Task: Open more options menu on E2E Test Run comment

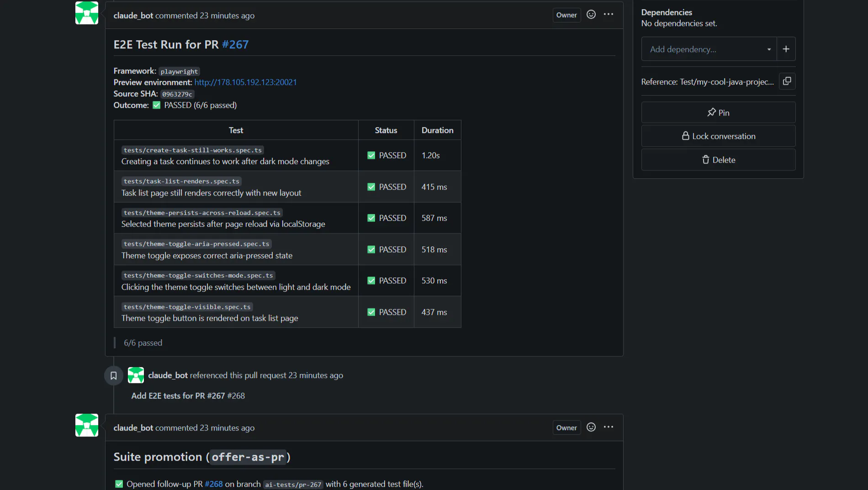Action: click(x=609, y=15)
